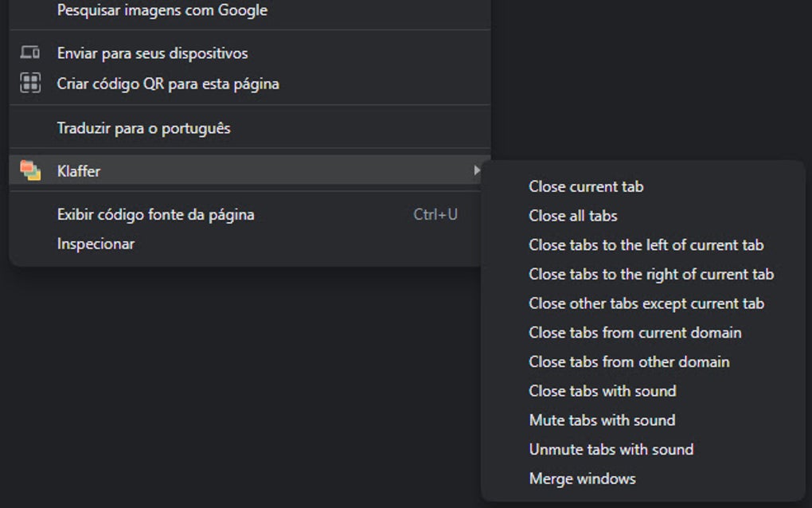The width and height of the screenshot is (812, 508).
Task: Click the QR code icon
Action: (29, 83)
